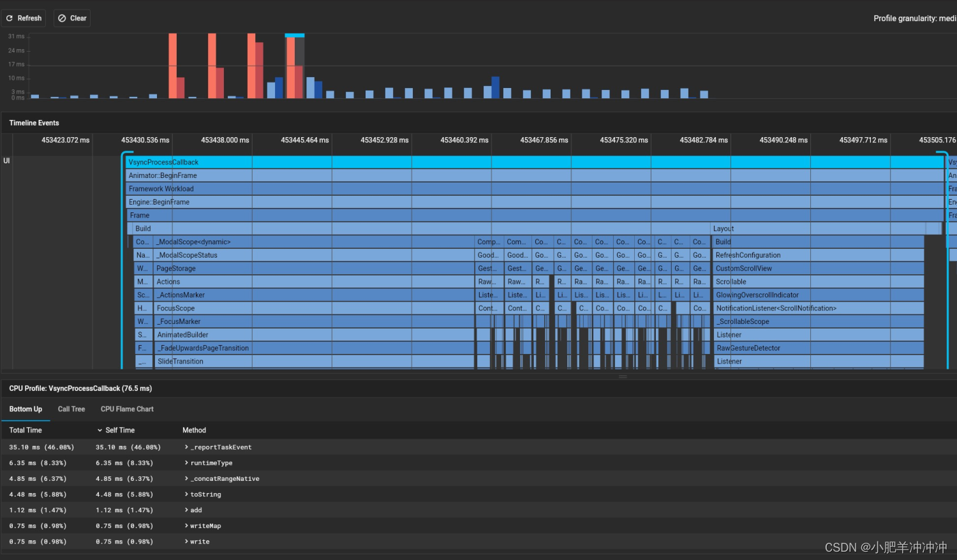Viewport: 957px width, 560px height.
Task: Select the GlowingOverscrollIndicator event
Action: tap(819, 295)
